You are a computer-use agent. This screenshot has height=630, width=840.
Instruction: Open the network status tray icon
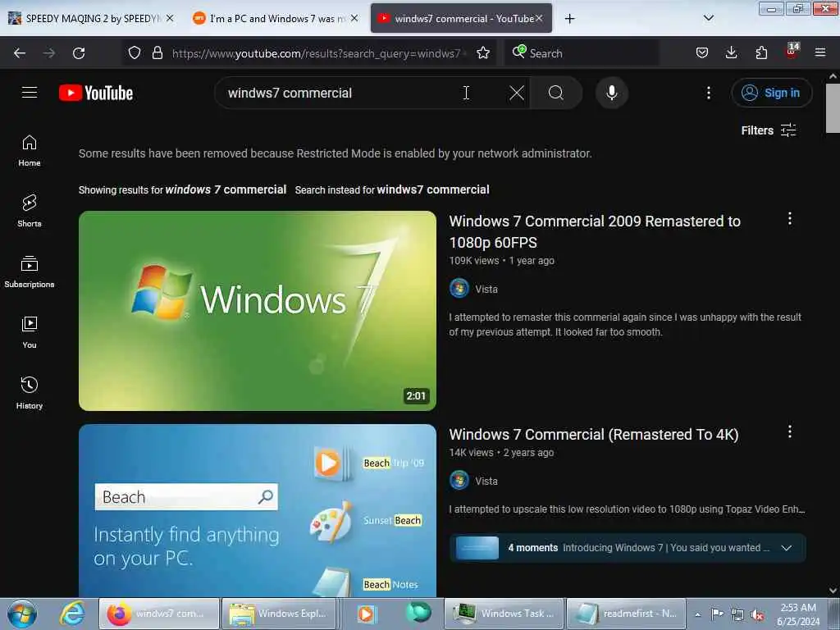point(737,614)
